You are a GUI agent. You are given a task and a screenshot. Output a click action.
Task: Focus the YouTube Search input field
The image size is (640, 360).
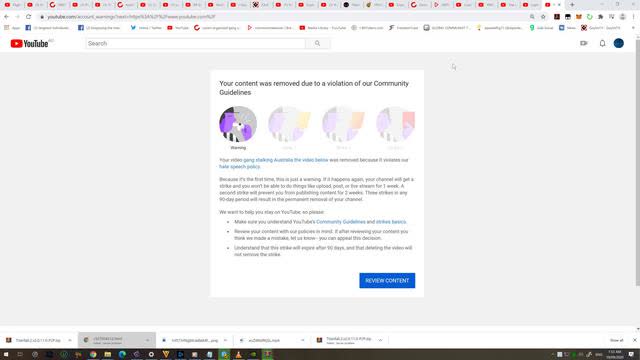tap(195, 43)
